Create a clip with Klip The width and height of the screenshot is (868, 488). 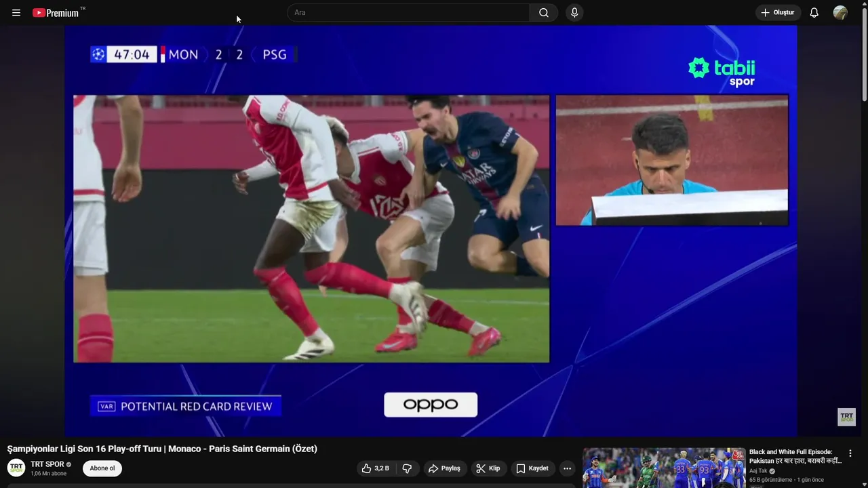point(488,468)
